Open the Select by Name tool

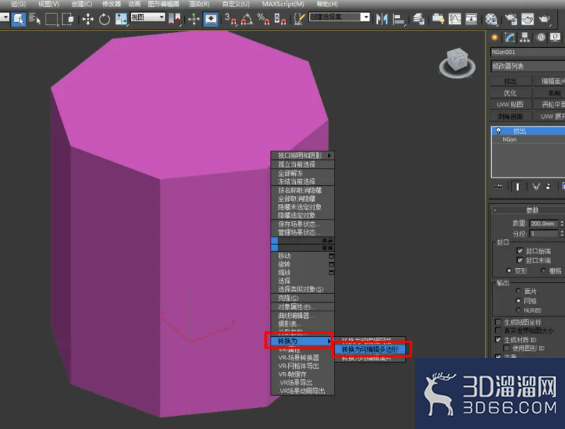click(x=35, y=19)
